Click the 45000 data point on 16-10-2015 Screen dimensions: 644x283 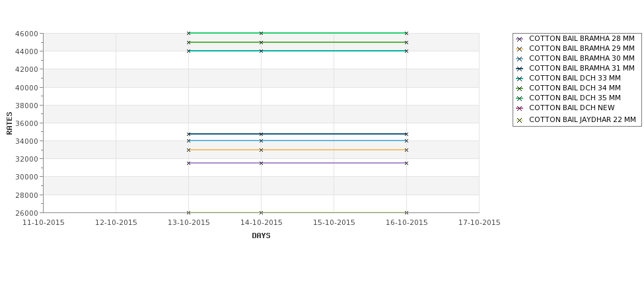[x=407, y=42]
